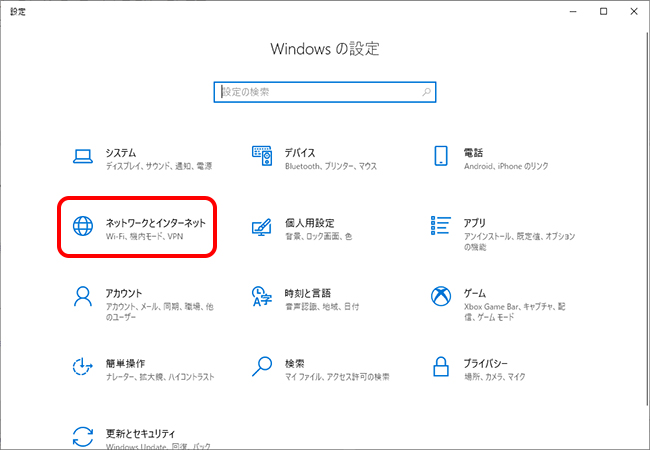
Task: Select the アカウント person icon
Action: 83,296
